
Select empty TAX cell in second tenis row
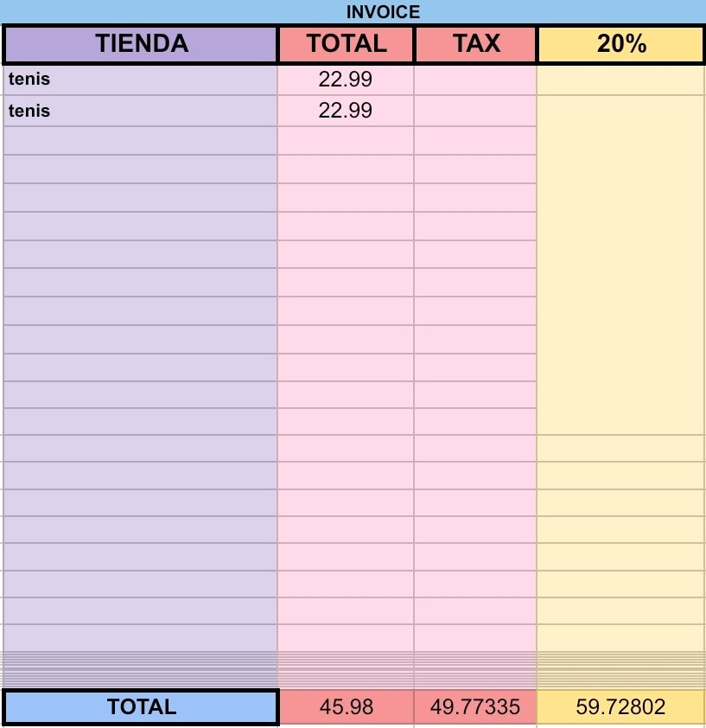tap(475, 111)
